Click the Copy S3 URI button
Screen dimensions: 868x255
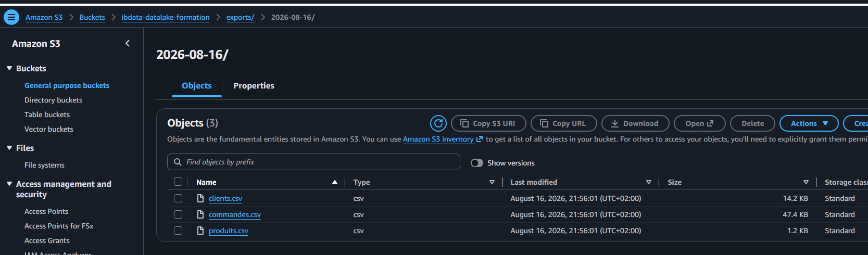pyautogui.click(x=488, y=123)
